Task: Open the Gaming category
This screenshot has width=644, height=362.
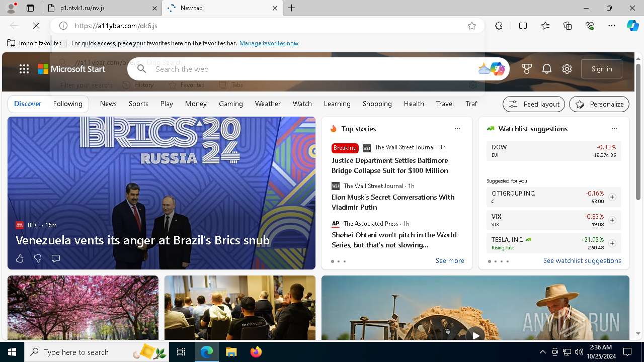Action: tap(231, 104)
